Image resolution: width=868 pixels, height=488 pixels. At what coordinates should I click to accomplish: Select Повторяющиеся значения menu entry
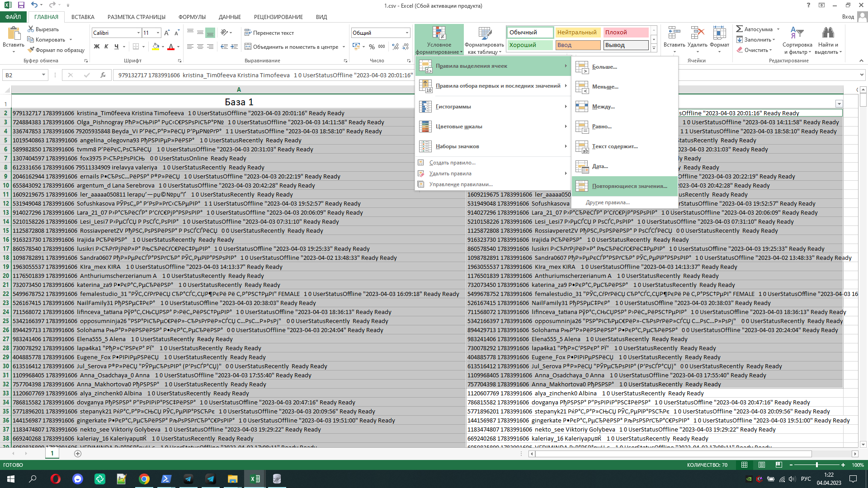(629, 186)
